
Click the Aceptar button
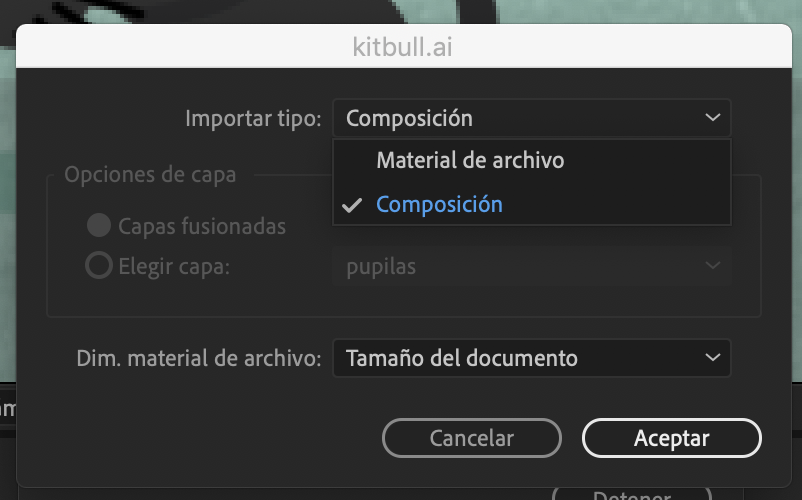point(672,438)
